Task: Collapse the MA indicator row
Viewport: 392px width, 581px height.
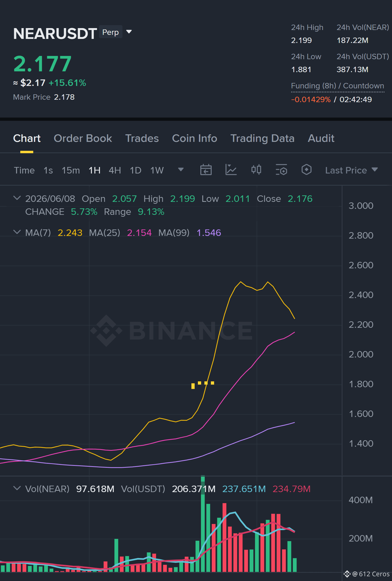Action: pos(17,232)
